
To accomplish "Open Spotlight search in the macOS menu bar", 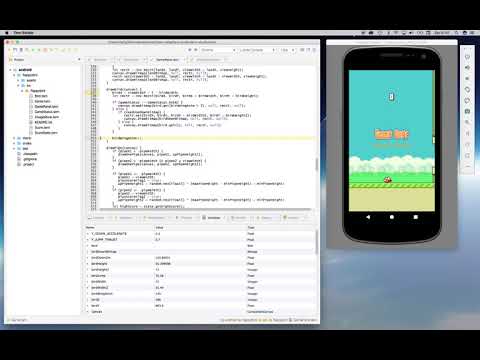I will pyautogui.click(x=456, y=33).
